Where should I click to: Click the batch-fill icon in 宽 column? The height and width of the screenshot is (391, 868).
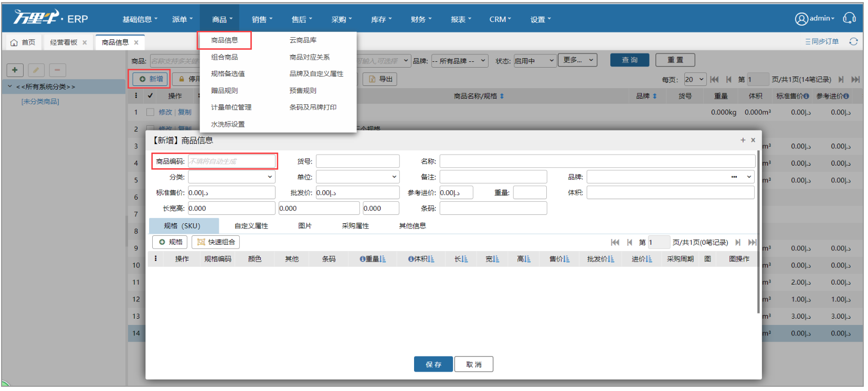[496, 259]
